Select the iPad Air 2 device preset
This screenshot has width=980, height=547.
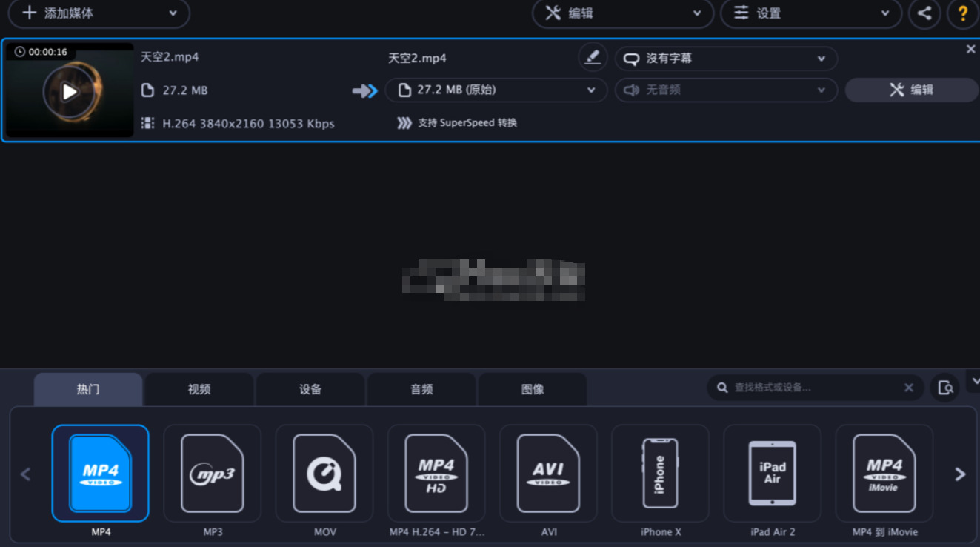click(773, 474)
